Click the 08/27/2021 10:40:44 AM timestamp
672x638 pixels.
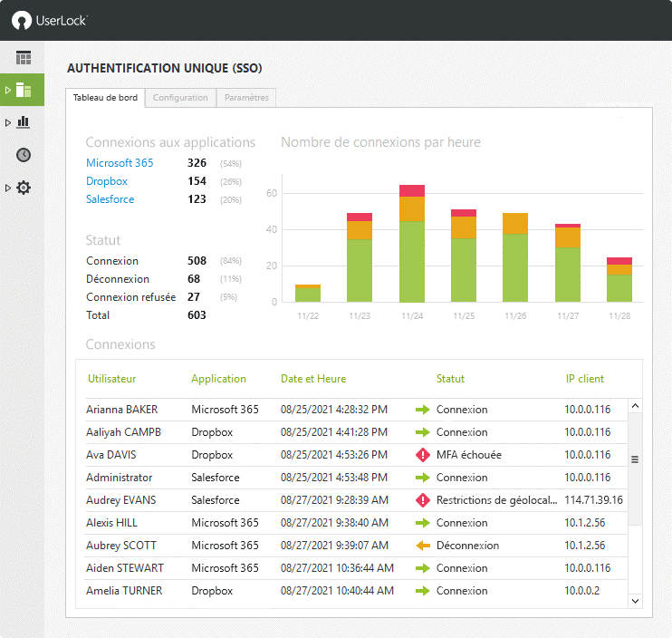point(337,591)
